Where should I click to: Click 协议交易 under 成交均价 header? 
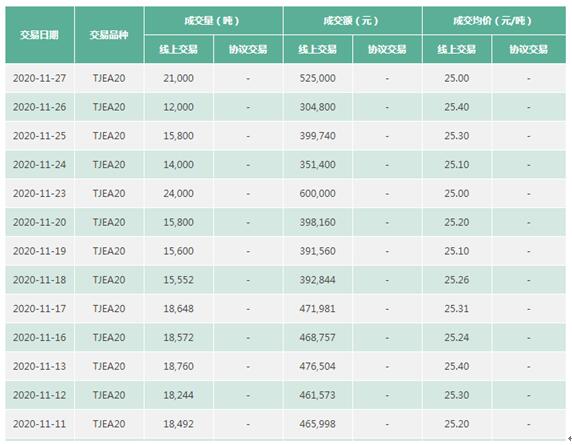(529, 49)
